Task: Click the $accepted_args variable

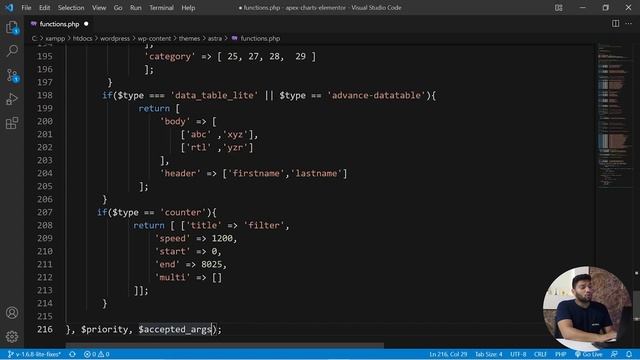Action: (x=175, y=329)
